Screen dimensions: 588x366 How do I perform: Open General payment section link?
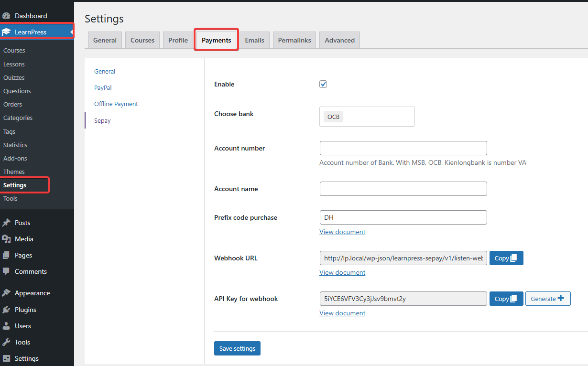tap(105, 71)
